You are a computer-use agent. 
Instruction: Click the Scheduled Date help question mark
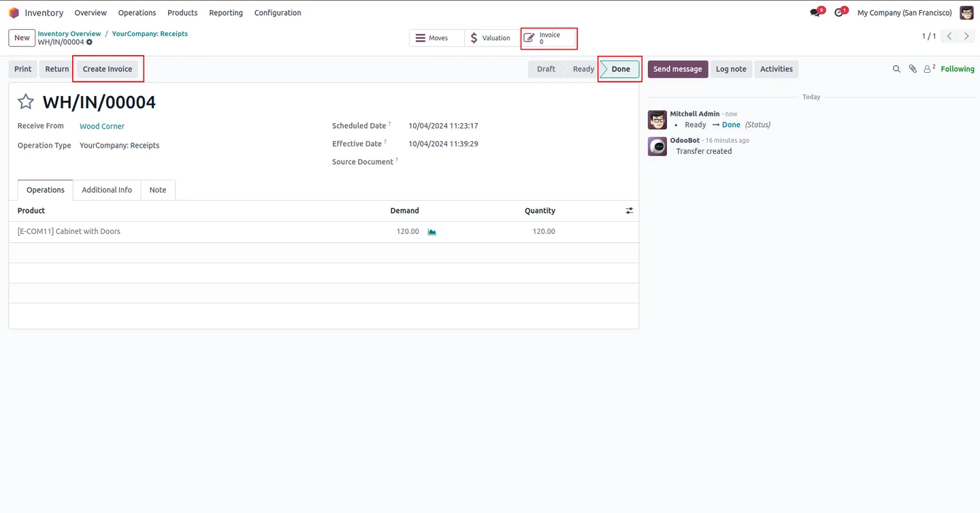click(x=390, y=124)
